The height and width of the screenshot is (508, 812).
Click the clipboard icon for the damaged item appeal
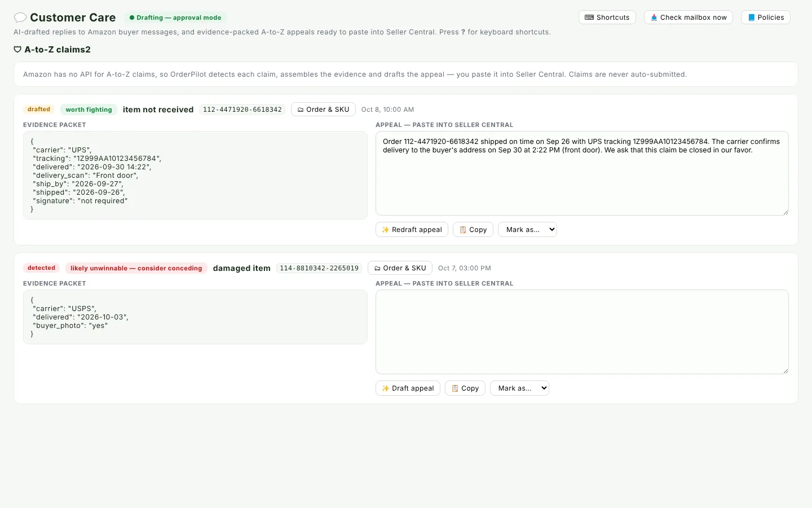click(455, 388)
